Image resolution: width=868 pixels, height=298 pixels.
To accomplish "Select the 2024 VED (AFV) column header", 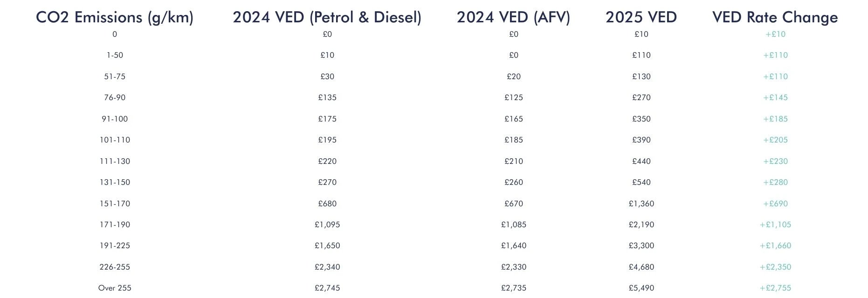I will tap(513, 17).
